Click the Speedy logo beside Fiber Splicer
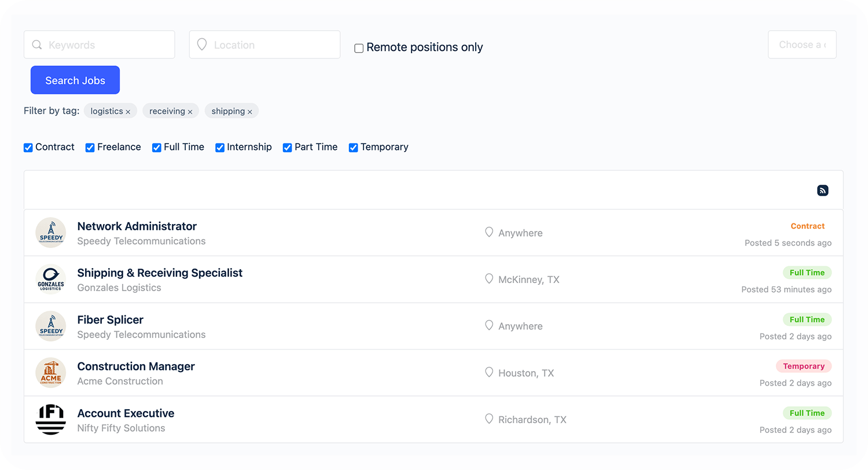The height and width of the screenshot is (470, 868). click(50, 326)
